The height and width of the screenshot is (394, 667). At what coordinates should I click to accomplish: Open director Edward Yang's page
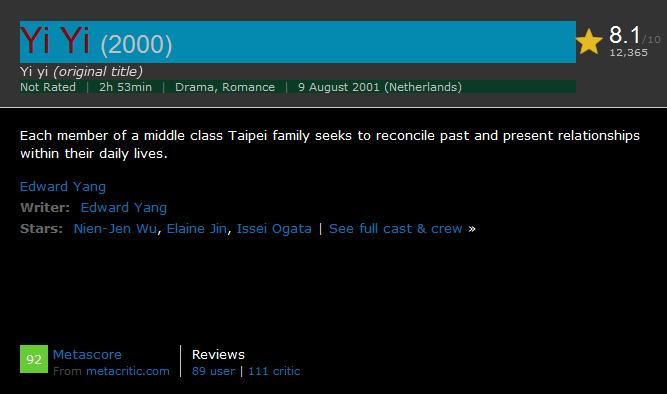tap(63, 187)
